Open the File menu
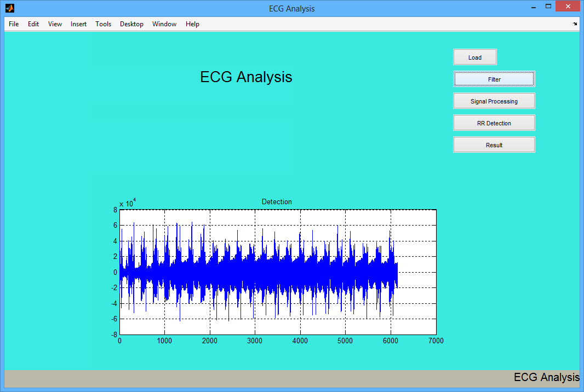 14,24
